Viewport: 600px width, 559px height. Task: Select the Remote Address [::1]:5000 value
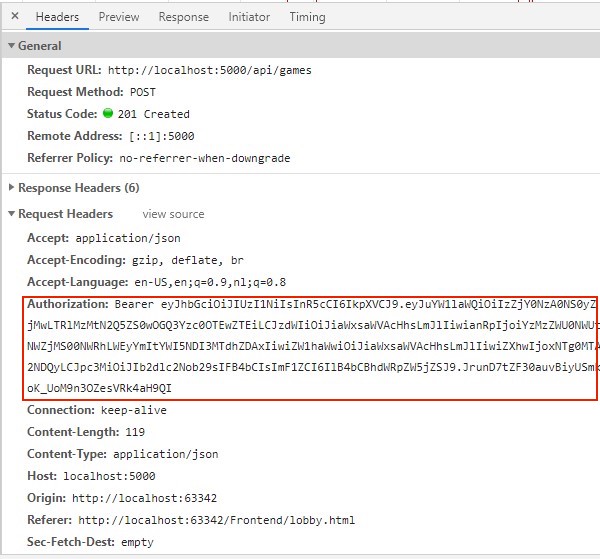coord(161,136)
